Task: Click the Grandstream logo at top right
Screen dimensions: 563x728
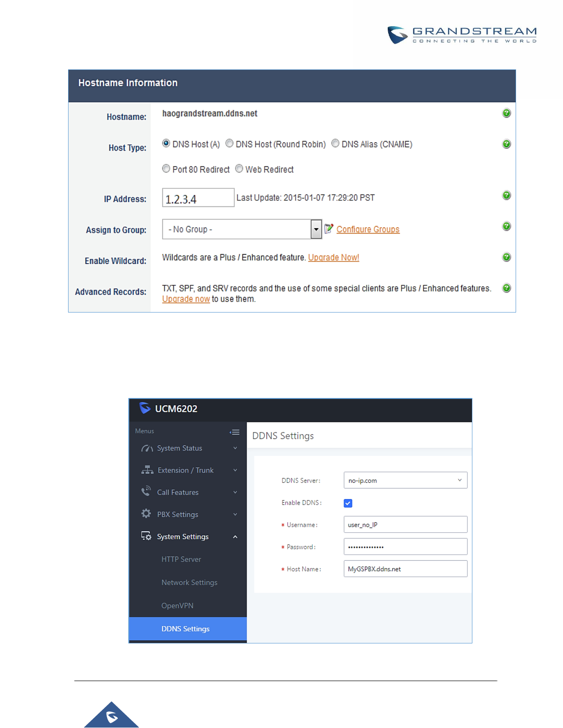Action: (462, 35)
